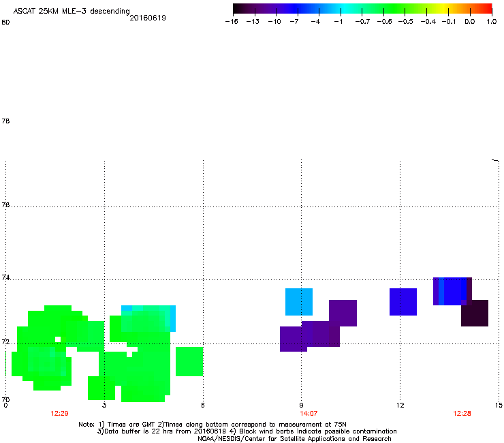
Task: Click the longitude axis label 12
Action: click(400, 405)
